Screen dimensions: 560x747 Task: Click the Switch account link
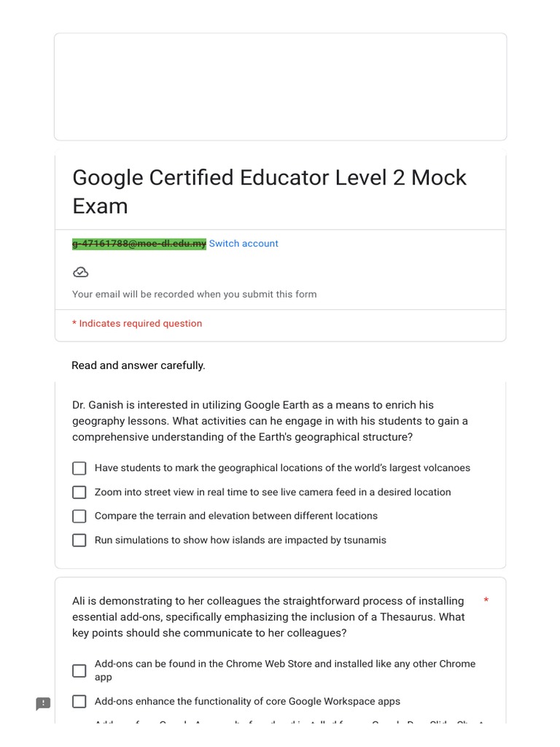244,244
